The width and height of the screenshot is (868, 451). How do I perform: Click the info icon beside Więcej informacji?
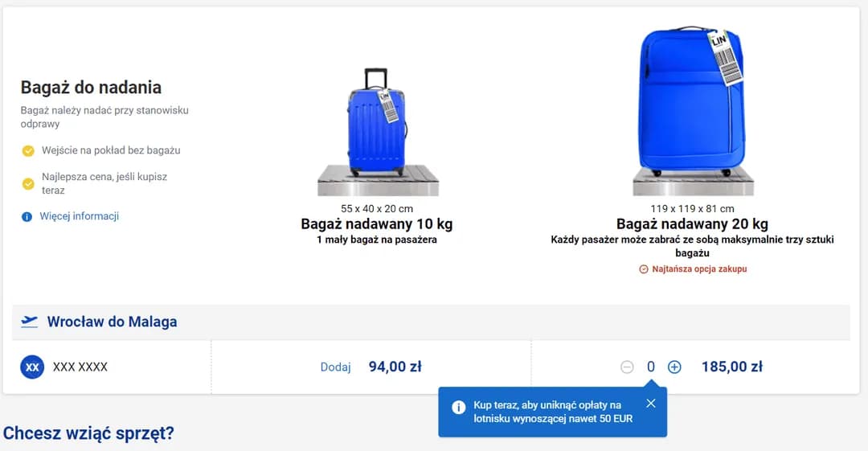(x=27, y=216)
